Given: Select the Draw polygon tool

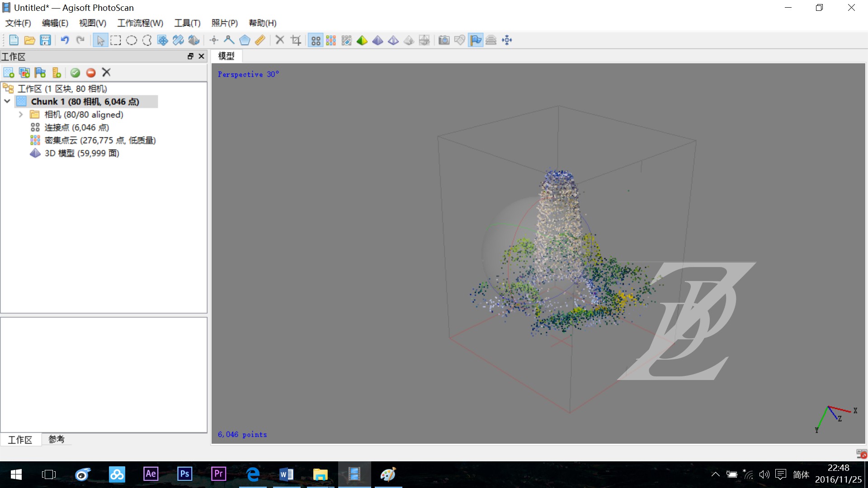Looking at the screenshot, I should coord(245,40).
